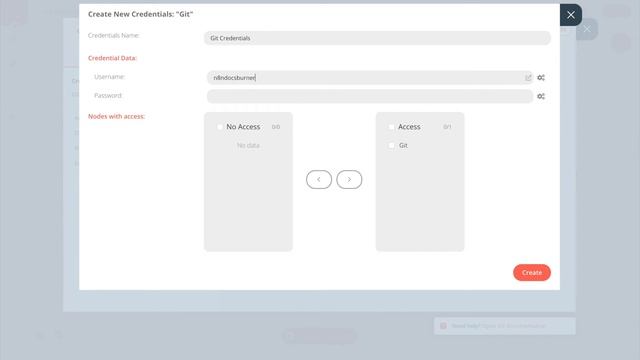
Task: Click the Credential Data heading
Action: point(112,58)
